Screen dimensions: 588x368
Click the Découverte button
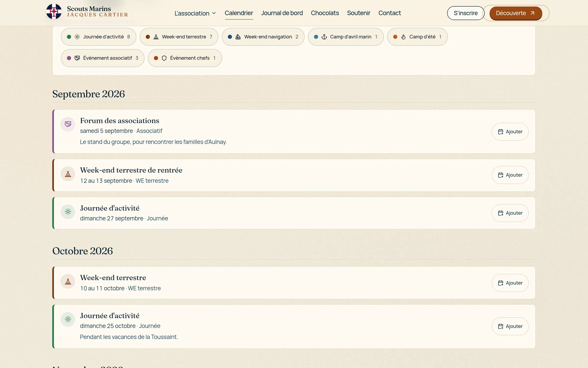coord(516,13)
